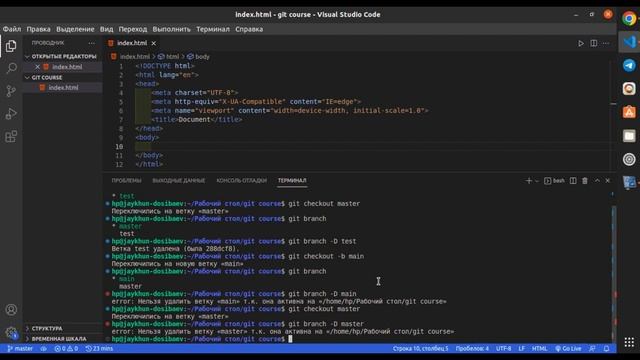
Task: Close index.html in Open Editors list
Action: [38, 67]
